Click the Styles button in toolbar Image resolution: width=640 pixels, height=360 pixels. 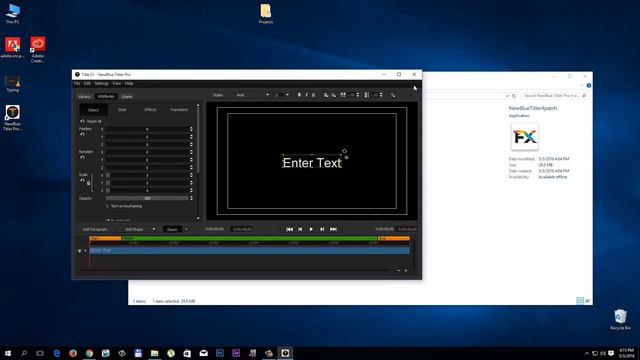(218, 95)
